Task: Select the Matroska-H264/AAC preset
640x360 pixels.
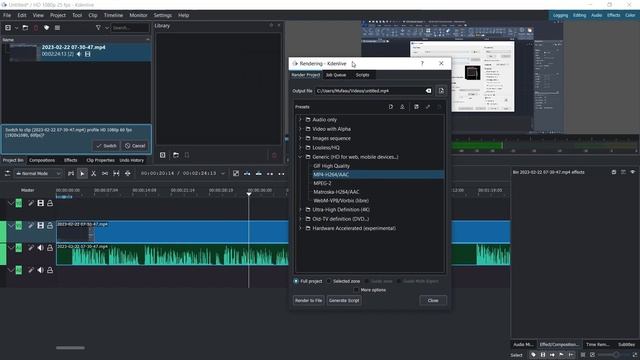Action: (x=336, y=192)
